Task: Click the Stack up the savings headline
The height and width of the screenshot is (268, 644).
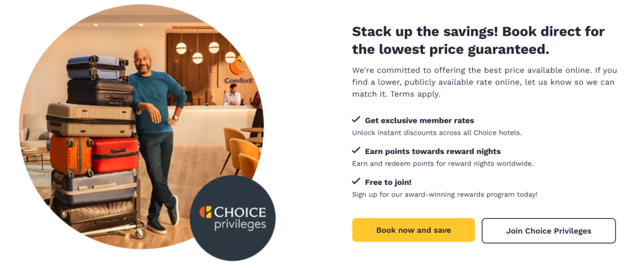Action: [478, 40]
